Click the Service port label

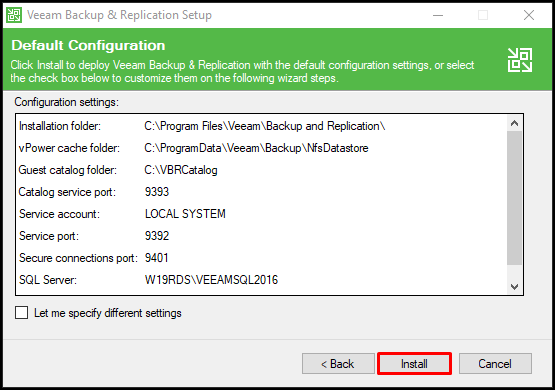49,236
